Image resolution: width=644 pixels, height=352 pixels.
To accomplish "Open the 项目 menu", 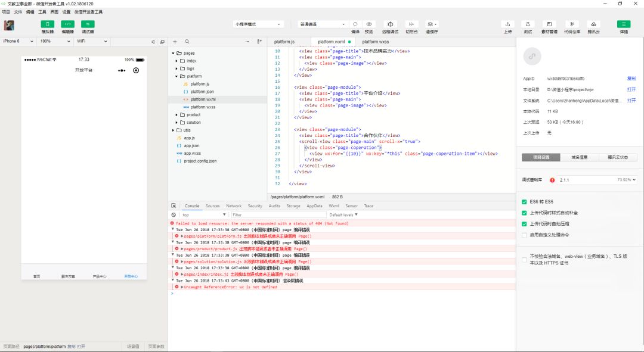I will [x=6, y=12].
